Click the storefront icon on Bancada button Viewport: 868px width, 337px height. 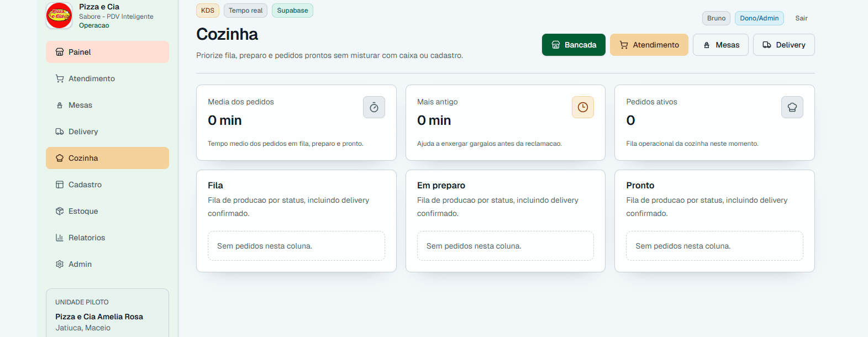[x=556, y=45]
